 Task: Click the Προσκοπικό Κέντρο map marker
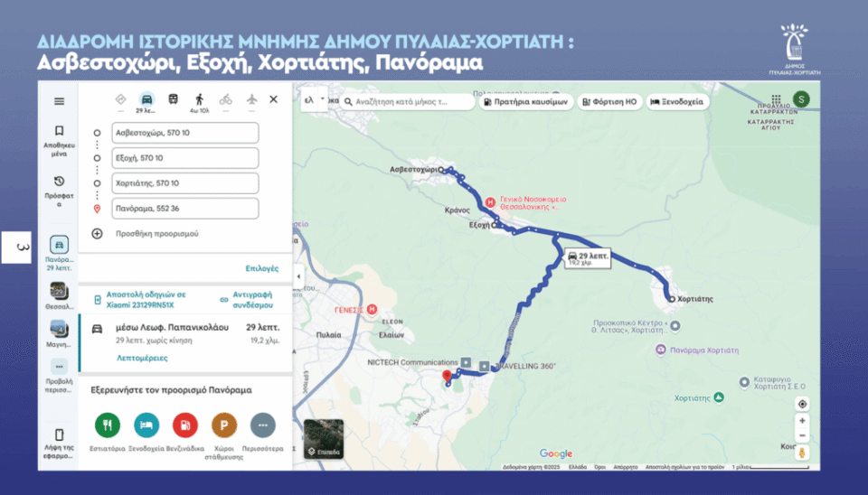click(x=675, y=326)
